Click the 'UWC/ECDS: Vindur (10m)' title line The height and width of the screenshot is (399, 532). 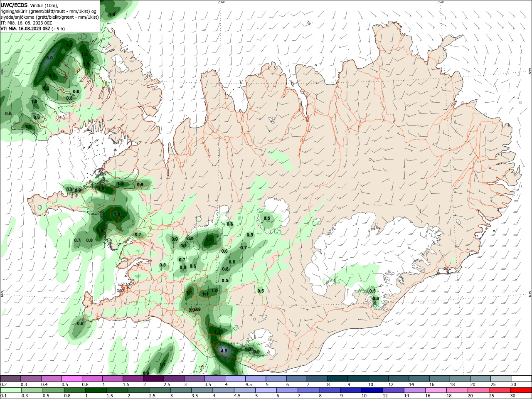click(30, 5)
